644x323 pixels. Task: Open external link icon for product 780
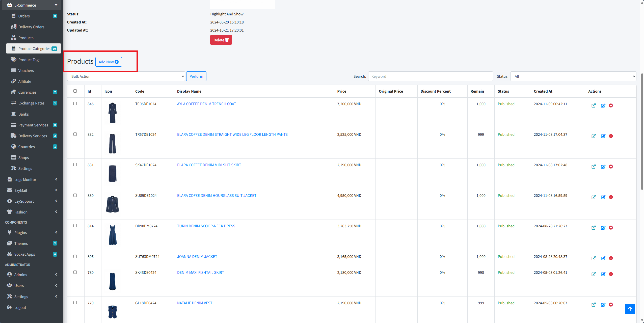tap(594, 274)
